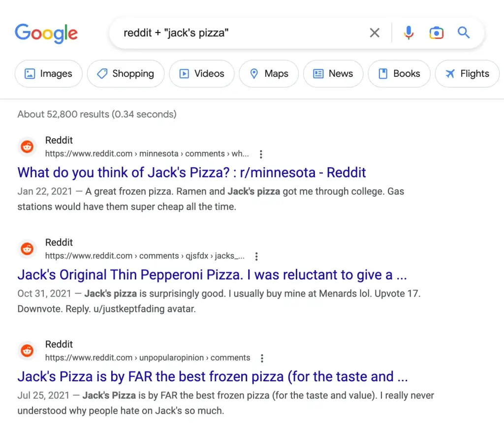Click the Google logo

coord(46,33)
